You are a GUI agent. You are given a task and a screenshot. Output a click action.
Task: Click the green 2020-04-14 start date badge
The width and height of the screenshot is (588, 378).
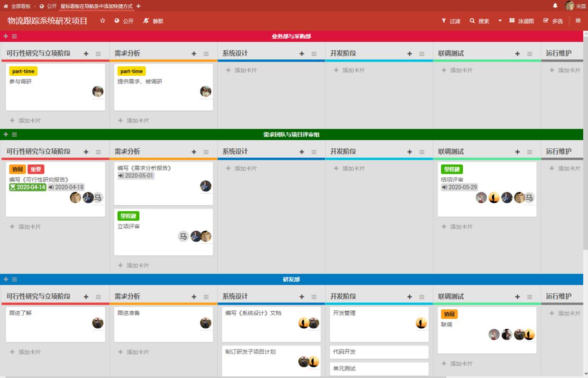point(28,187)
